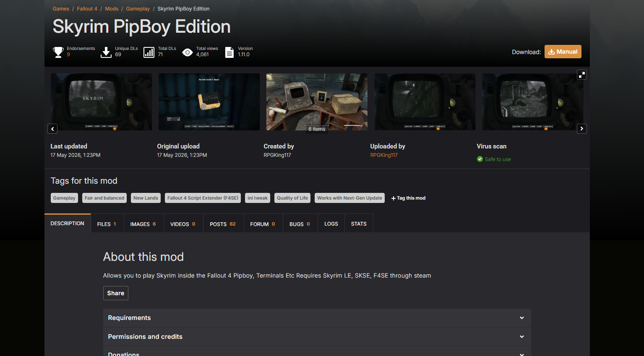Click the plus icon beside Tag this mod
This screenshot has width=644, height=356.
pyautogui.click(x=394, y=198)
